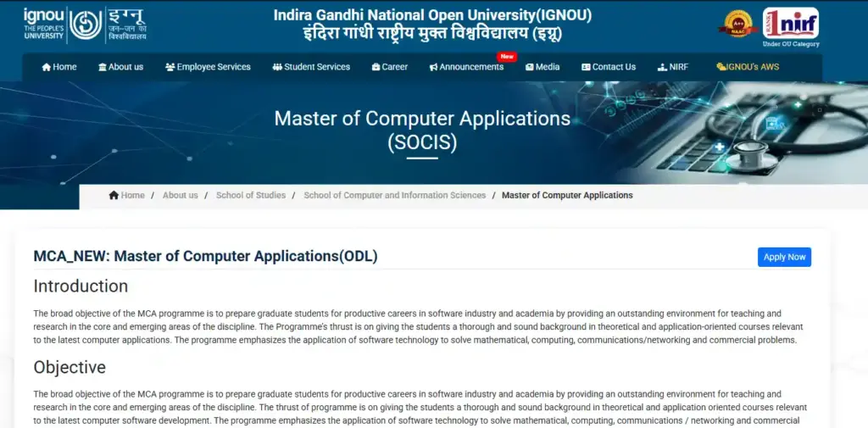
Task: Go to Home via breadcrumb
Action: [132, 195]
